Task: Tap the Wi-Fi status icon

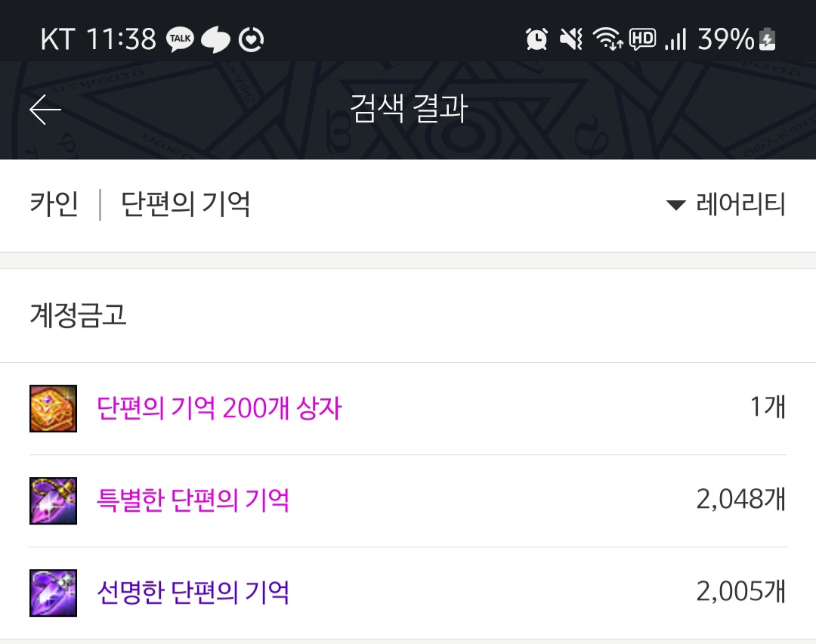Action: 607,39
